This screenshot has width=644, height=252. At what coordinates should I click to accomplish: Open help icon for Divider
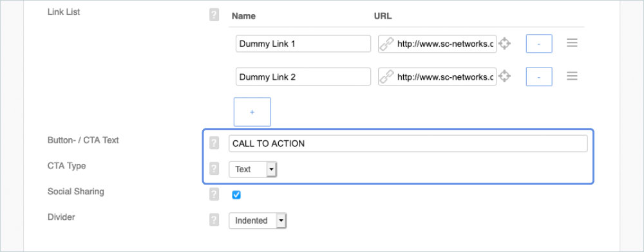pyautogui.click(x=214, y=221)
